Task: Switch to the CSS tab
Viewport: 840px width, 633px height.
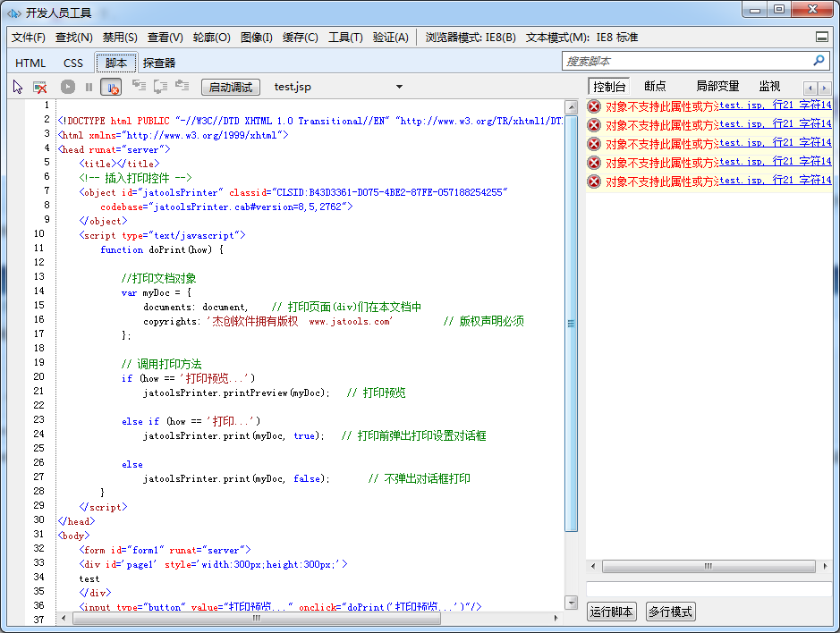Action: click(x=72, y=63)
